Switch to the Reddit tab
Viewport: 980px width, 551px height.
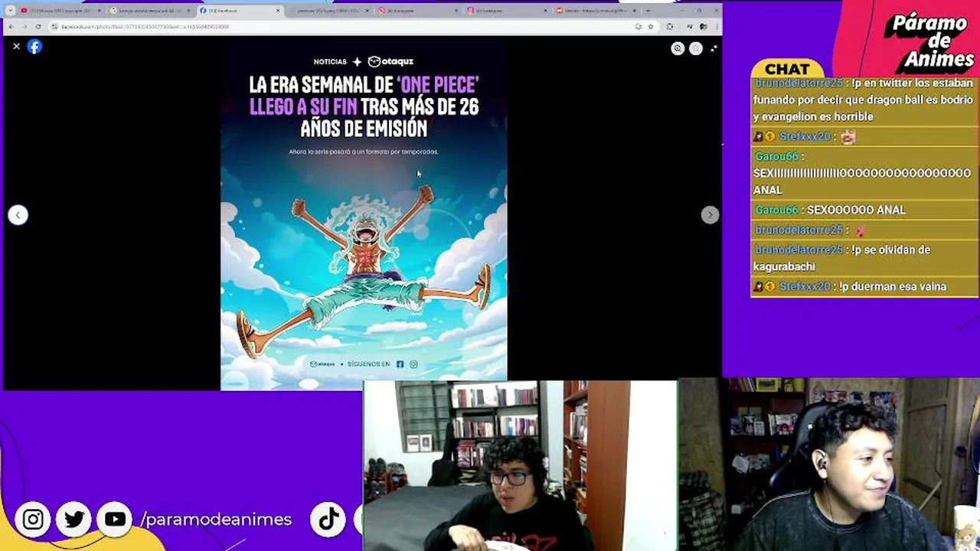[598, 11]
